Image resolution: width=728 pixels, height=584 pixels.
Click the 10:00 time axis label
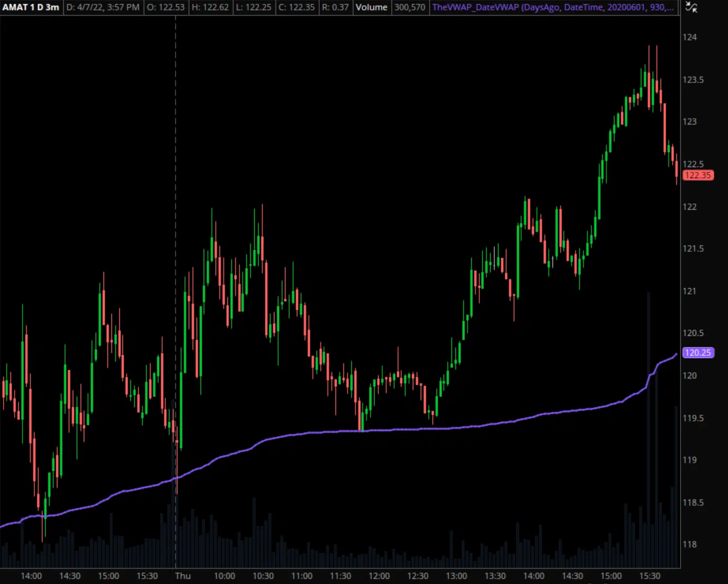(225, 576)
